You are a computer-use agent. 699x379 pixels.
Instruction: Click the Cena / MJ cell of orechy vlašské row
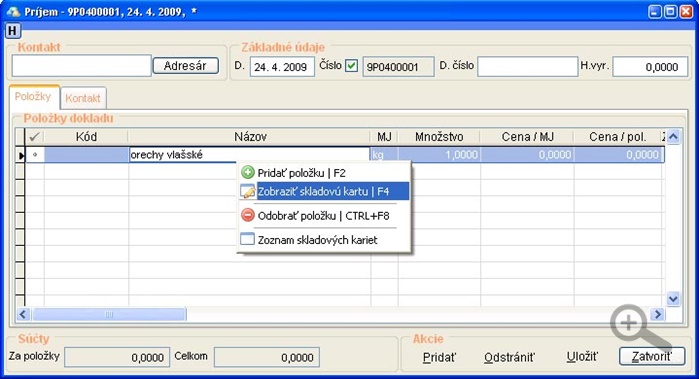(x=527, y=155)
